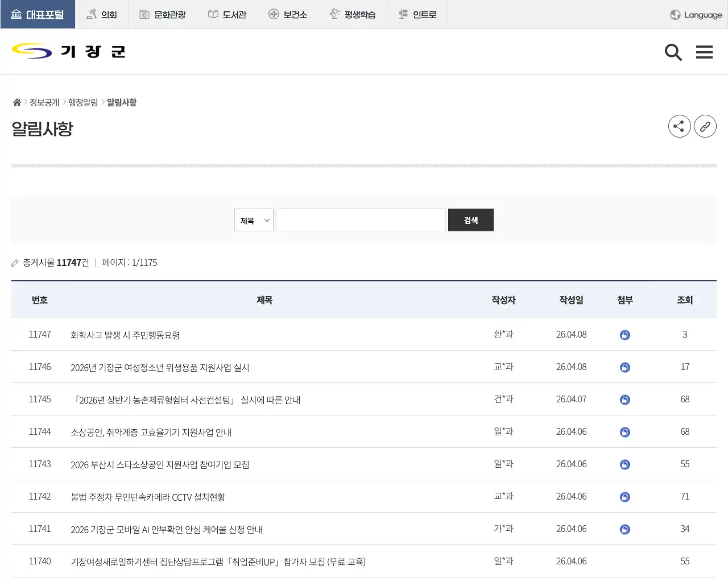
Task: Click the share icon next to 알림사항 title
Action: (679, 126)
